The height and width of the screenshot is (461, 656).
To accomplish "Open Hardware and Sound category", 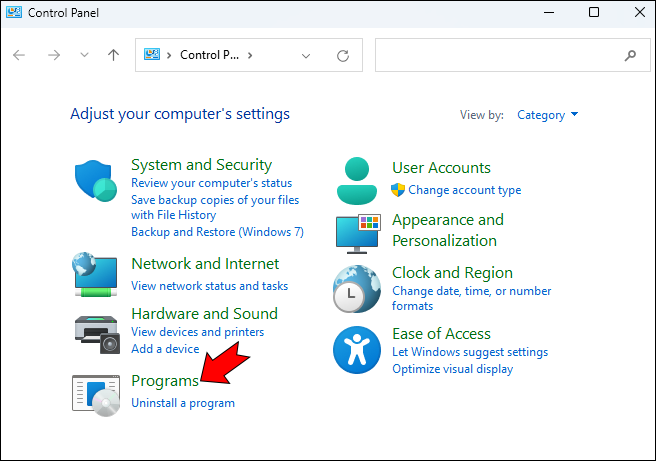I will [x=205, y=314].
